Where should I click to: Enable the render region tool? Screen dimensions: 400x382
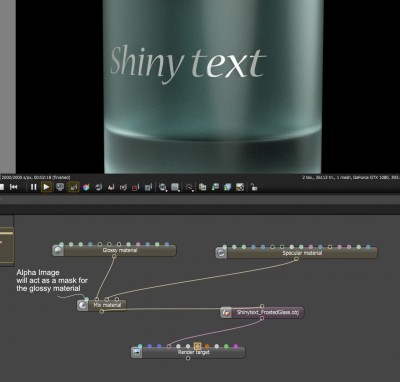pyautogui.click(x=148, y=187)
